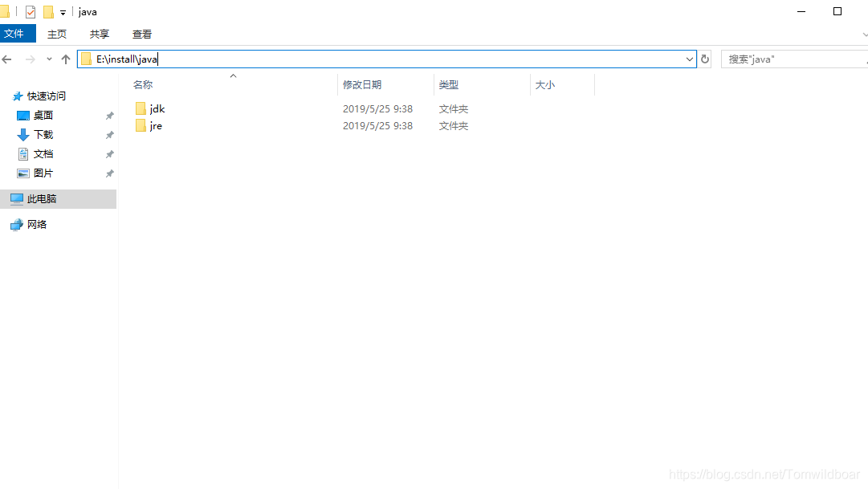The image size is (868, 489).
Task: Minimize the java Explorer window
Action: [x=801, y=11]
